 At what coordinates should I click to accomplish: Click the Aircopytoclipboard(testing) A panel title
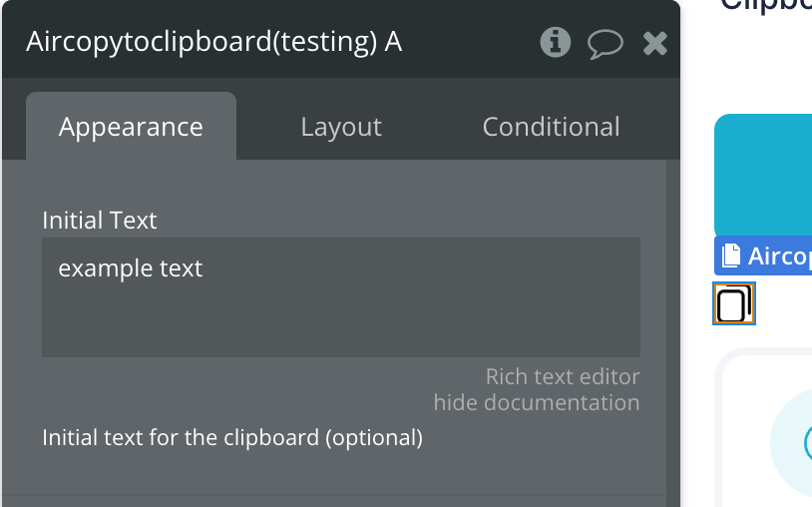[x=213, y=42]
